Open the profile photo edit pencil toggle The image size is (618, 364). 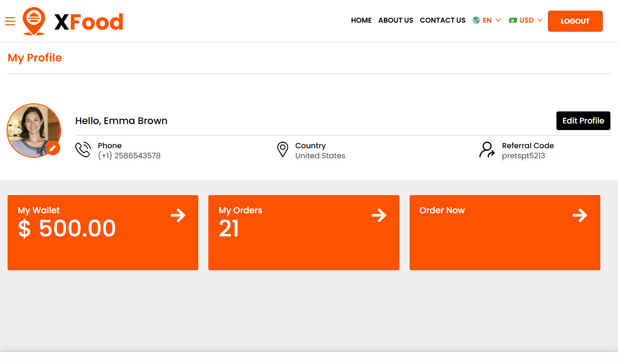53,148
